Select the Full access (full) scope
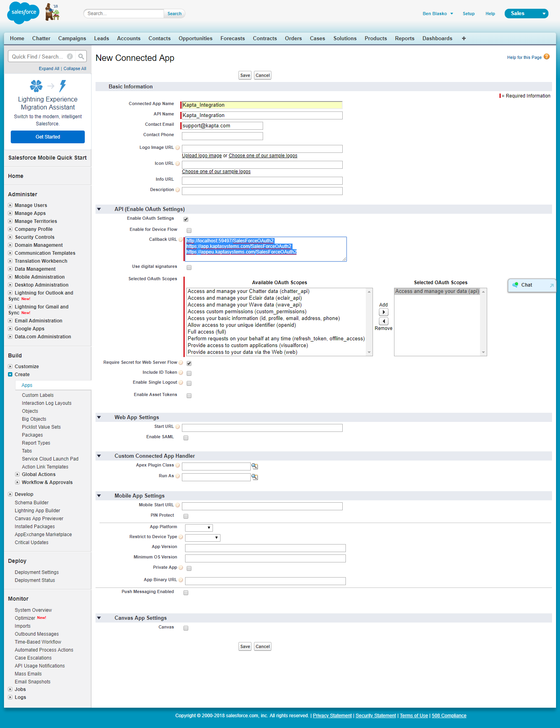 coord(207,332)
